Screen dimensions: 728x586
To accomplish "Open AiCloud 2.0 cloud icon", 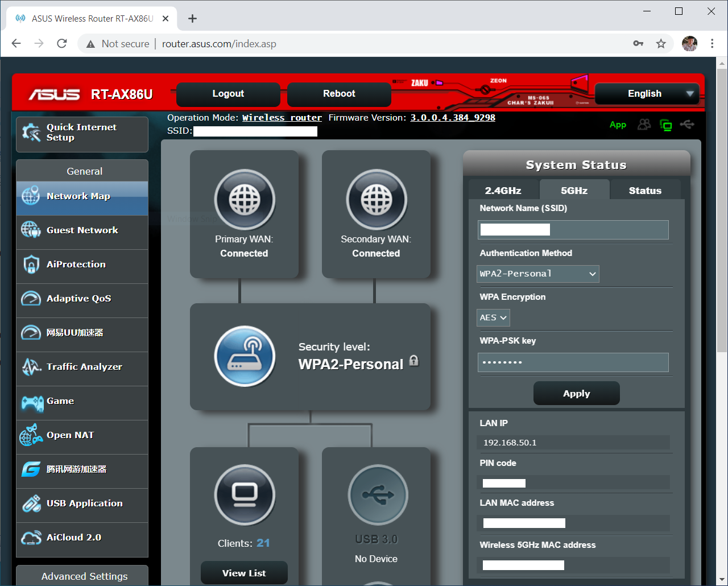I will 31,537.
